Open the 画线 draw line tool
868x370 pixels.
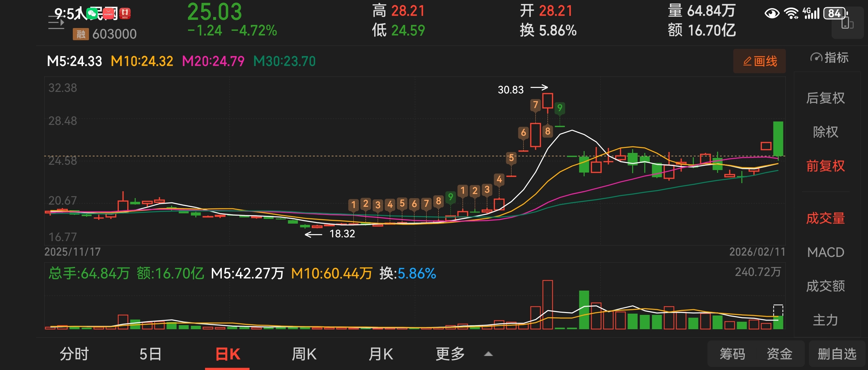click(x=759, y=61)
